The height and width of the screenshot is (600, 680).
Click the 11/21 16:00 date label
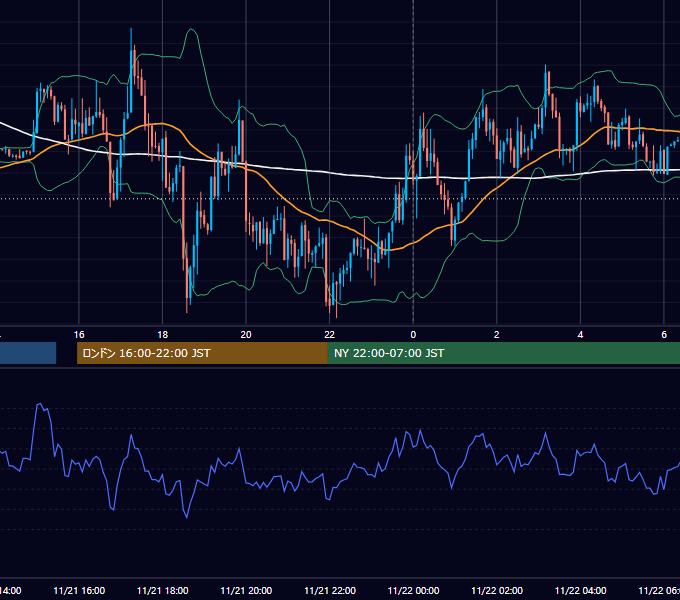pyautogui.click(x=79, y=590)
